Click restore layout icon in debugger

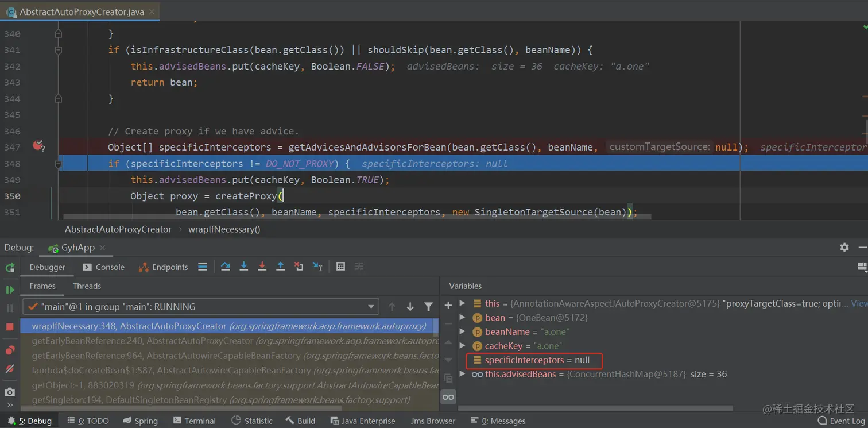pyautogui.click(x=862, y=267)
